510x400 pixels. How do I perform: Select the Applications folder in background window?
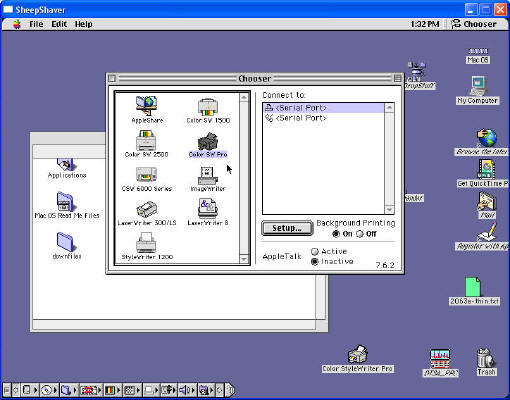[67, 169]
